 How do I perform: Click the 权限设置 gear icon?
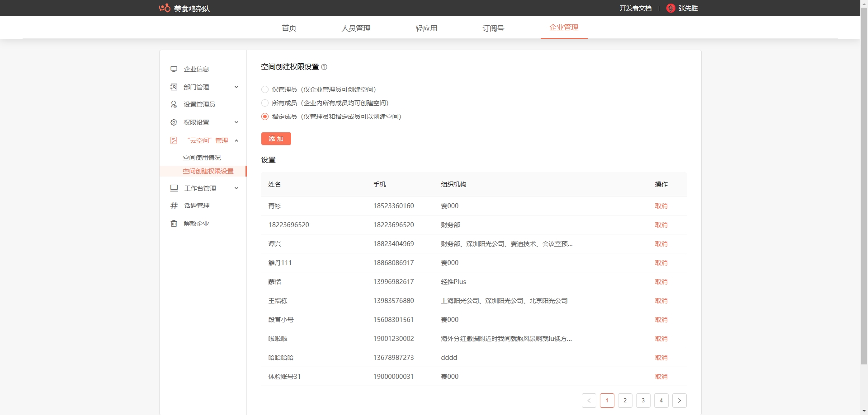point(174,122)
